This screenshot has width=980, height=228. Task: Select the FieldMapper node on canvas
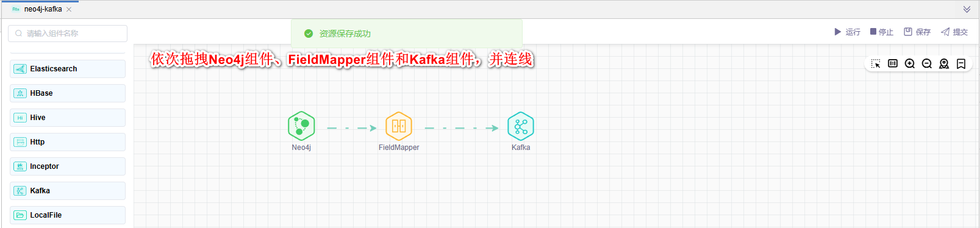coord(399,126)
